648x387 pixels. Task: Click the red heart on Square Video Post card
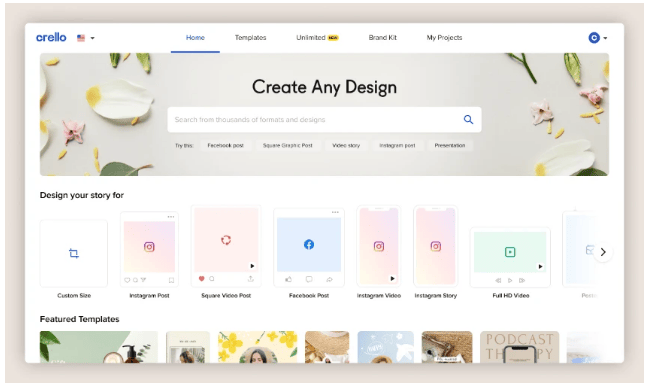pyautogui.click(x=202, y=279)
